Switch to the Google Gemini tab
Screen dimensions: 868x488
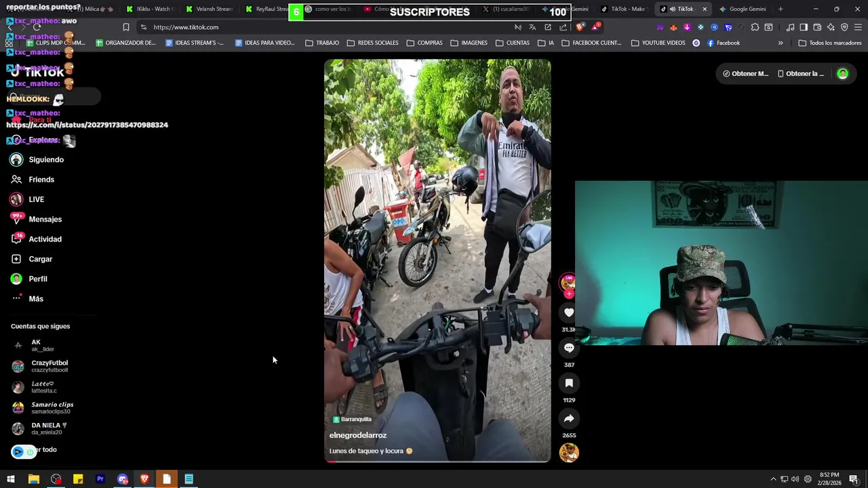(742, 9)
